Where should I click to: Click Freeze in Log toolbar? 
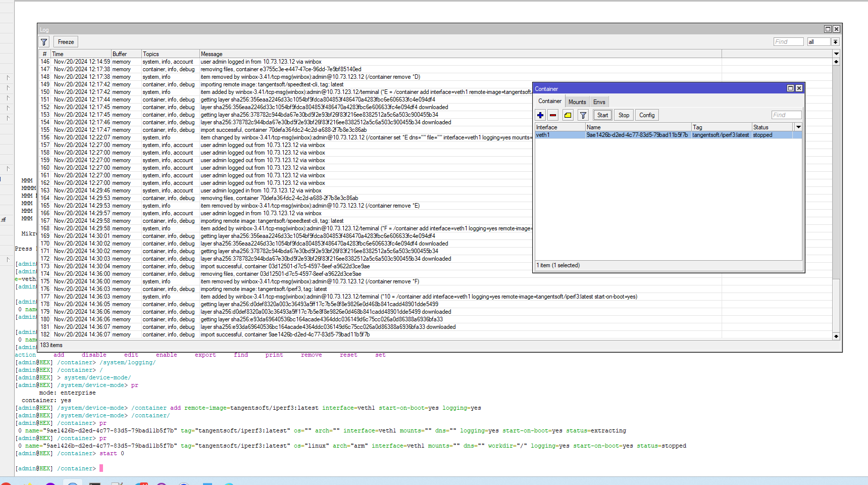[x=66, y=42]
